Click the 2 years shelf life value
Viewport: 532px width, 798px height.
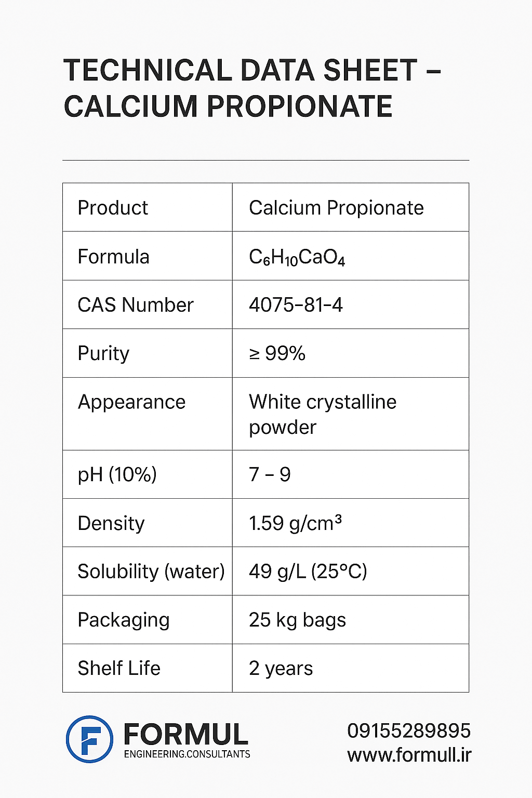[281, 668]
